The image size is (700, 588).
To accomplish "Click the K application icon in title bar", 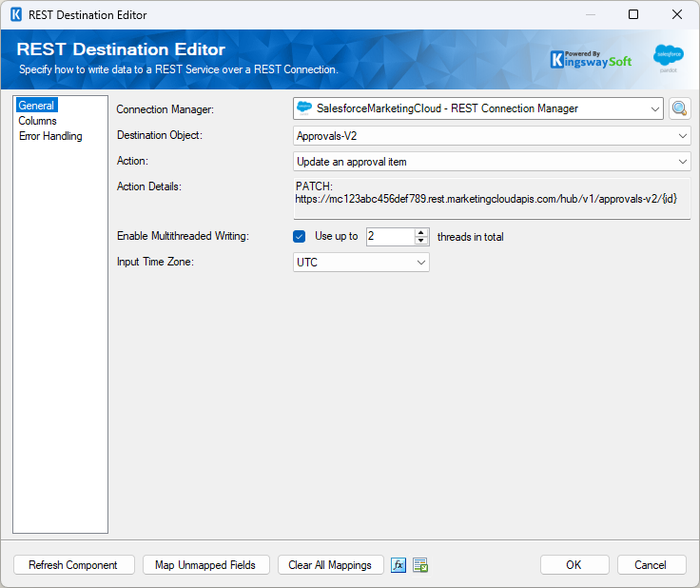I will (16, 14).
